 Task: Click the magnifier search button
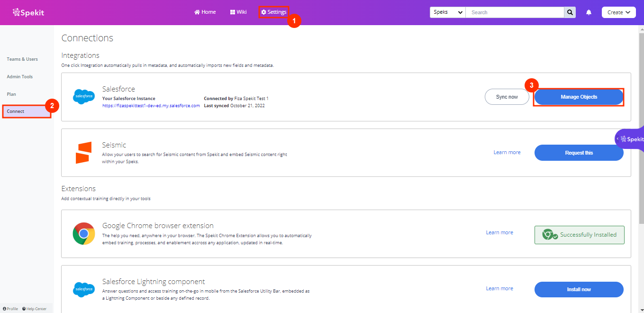tap(570, 12)
